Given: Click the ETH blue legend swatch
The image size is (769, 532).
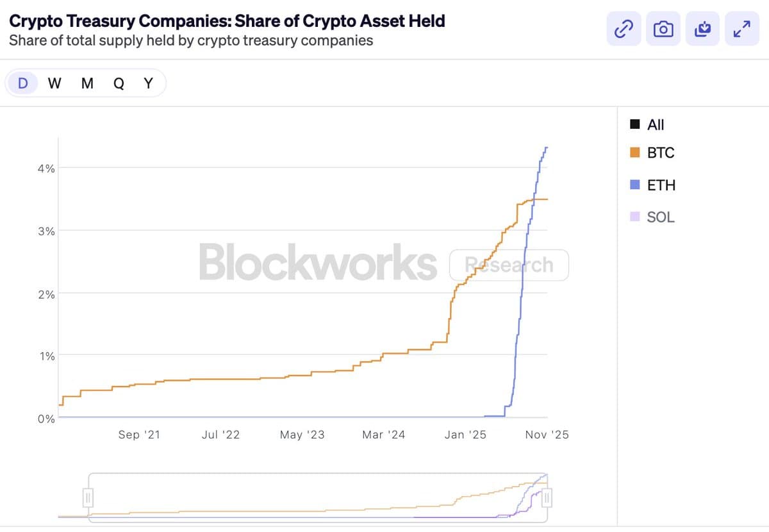Looking at the screenshot, I should 635,185.
